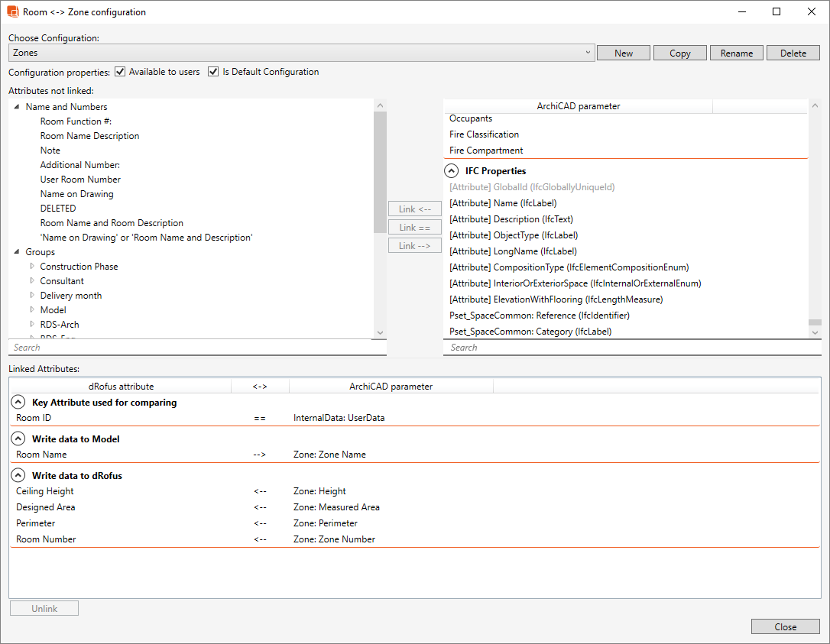
Task: Toggle the Available to users checkbox
Action: 120,71
